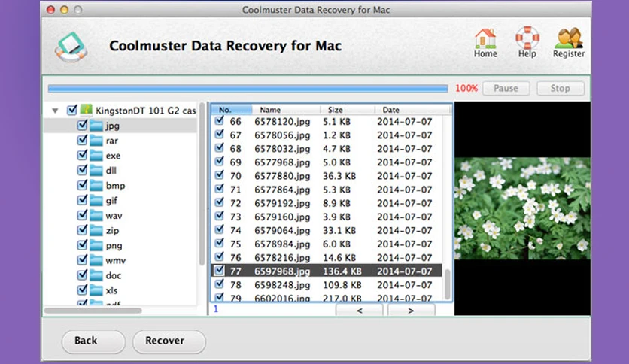
Task: Select file row 6579192.jpg
Action: point(327,203)
